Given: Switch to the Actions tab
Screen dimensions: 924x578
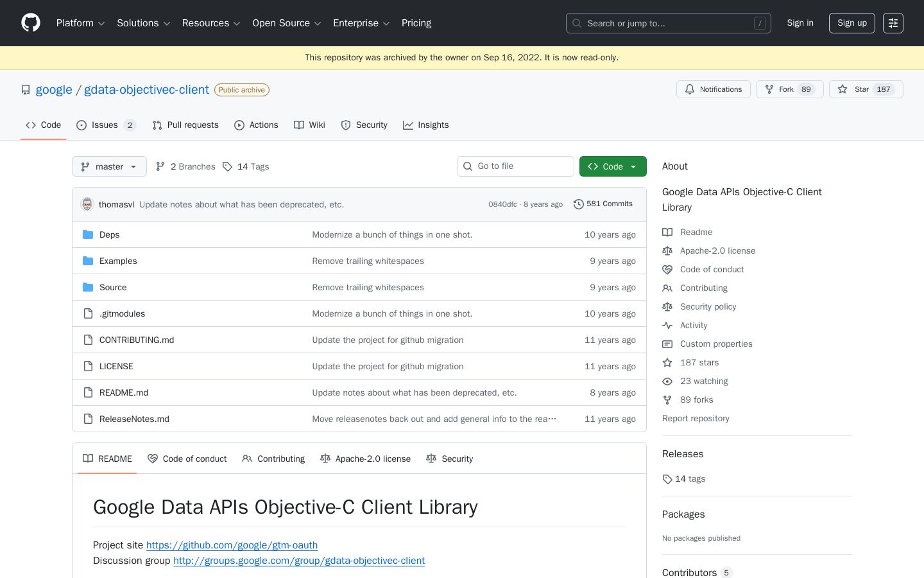Looking at the screenshot, I should click(256, 125).
